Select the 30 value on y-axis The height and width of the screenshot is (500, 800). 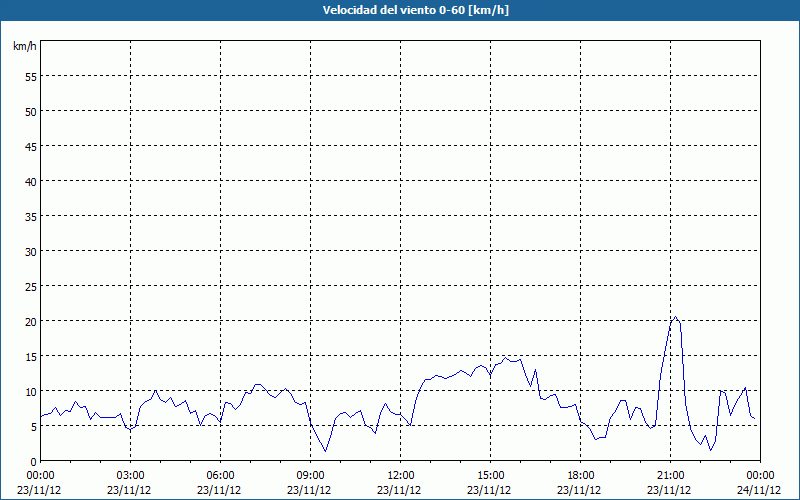31,251
